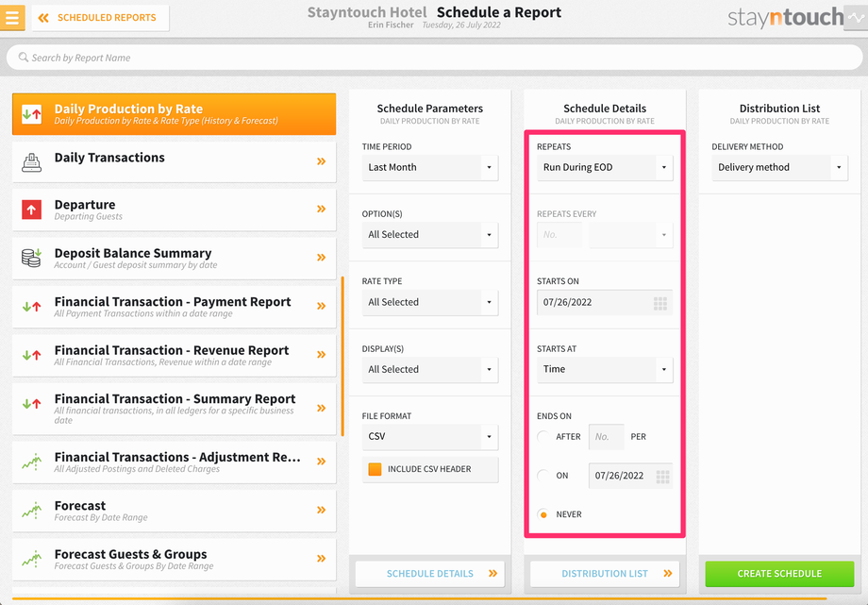The image size is (868, 605).
Task: Open the Repeats Run During EOD dropdown
Action: click(x=605, y=167)
